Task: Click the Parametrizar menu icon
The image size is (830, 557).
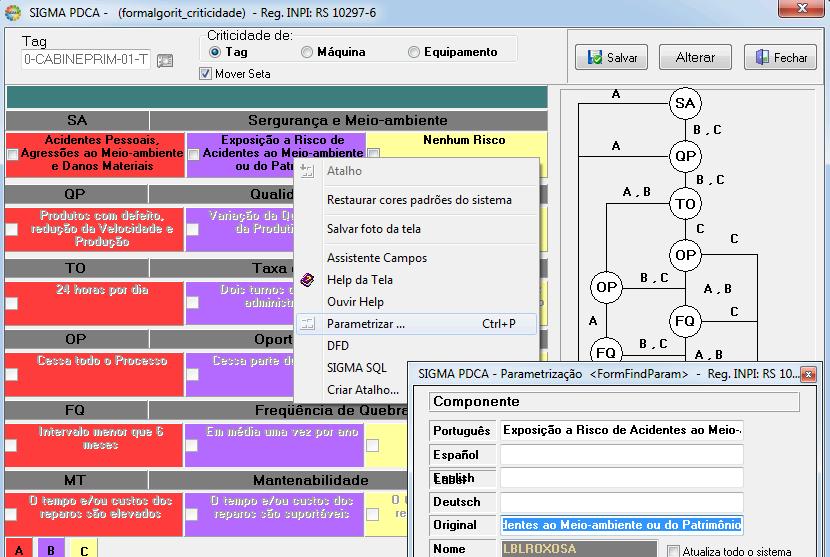Action: point(307,324)
